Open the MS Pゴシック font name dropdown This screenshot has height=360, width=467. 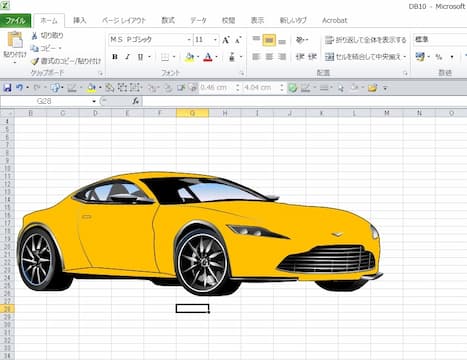tap(189, 40)
